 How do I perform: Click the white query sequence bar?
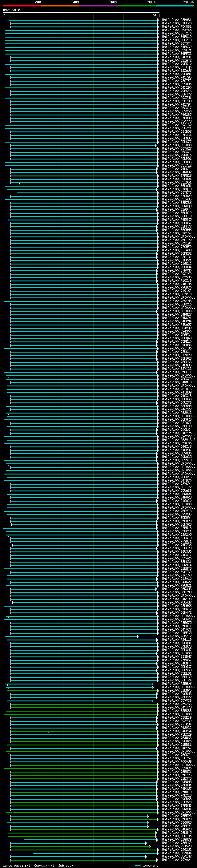pos(81,12)
